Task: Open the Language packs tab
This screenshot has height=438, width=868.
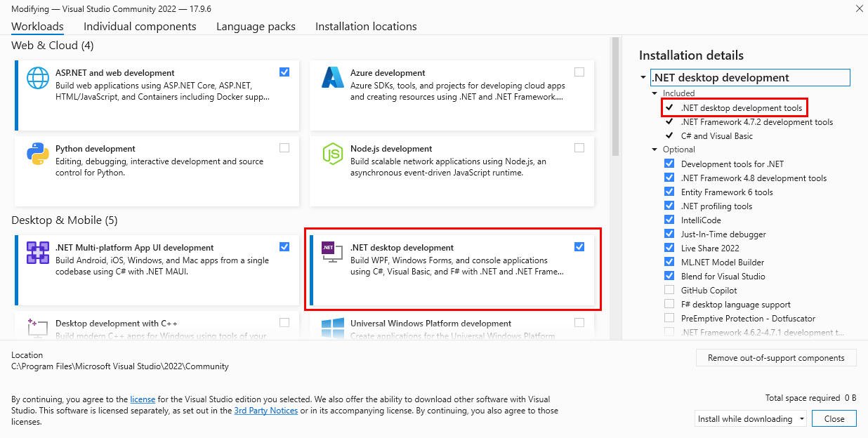Action: tap(254, 26)
